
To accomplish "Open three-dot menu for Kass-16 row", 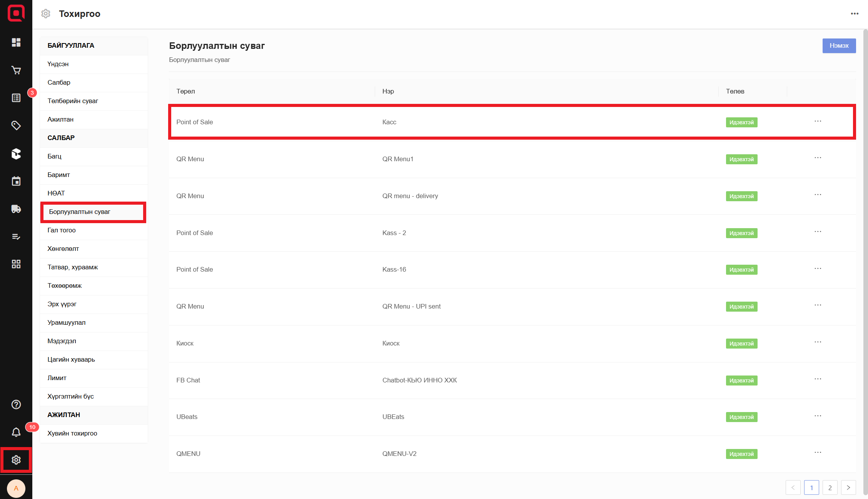I will [x=818, y=269].
